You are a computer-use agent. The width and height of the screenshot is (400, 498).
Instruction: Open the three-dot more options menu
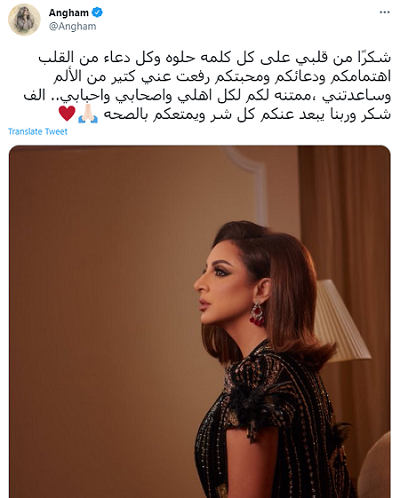tap(384, 12)
